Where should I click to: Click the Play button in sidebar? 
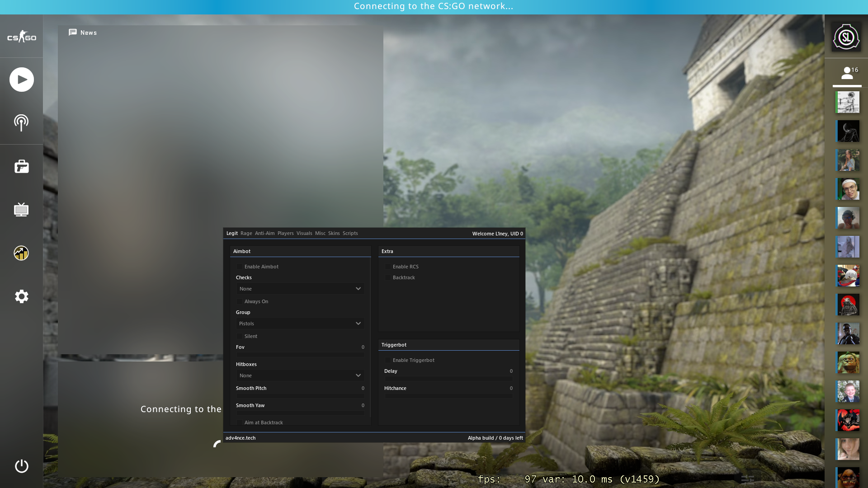(x=21, y=80)
